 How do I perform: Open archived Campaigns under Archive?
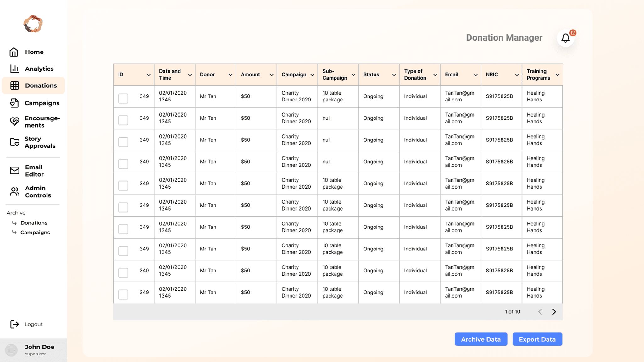(35, 233)
